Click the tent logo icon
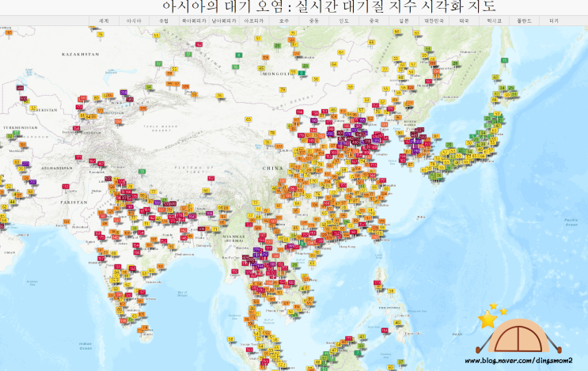 (x=518, y=334)
